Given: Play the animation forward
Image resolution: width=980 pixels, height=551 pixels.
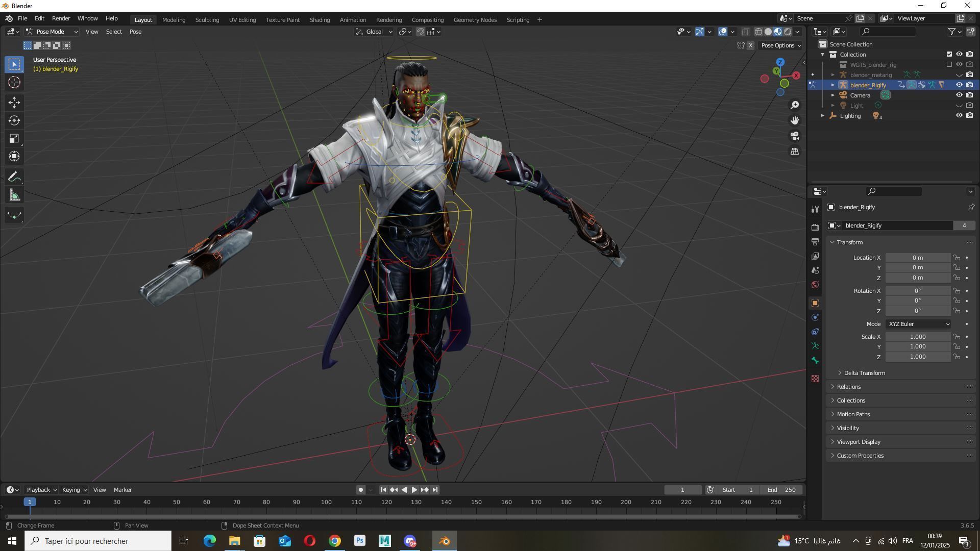Looking at the screenshot, I should 414,490.
